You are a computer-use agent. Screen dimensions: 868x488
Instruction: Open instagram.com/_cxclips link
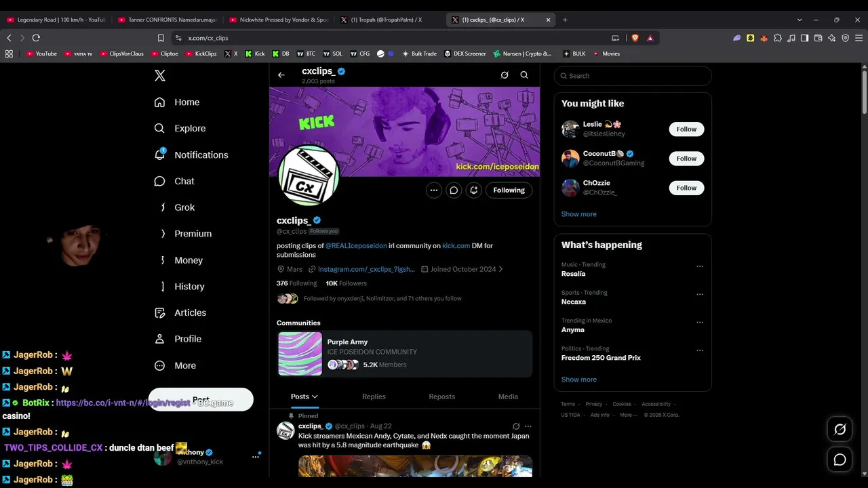366,269
